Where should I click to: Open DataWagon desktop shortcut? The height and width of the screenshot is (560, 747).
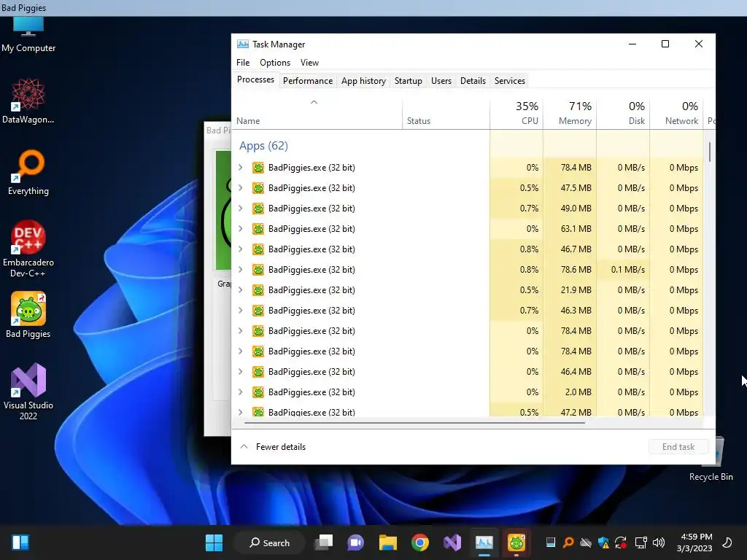point(28,101)
